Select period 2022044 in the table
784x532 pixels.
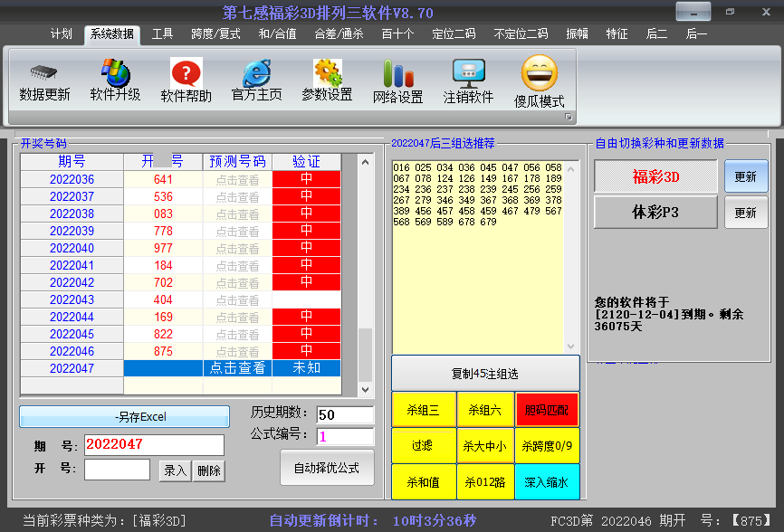(72, 318)
